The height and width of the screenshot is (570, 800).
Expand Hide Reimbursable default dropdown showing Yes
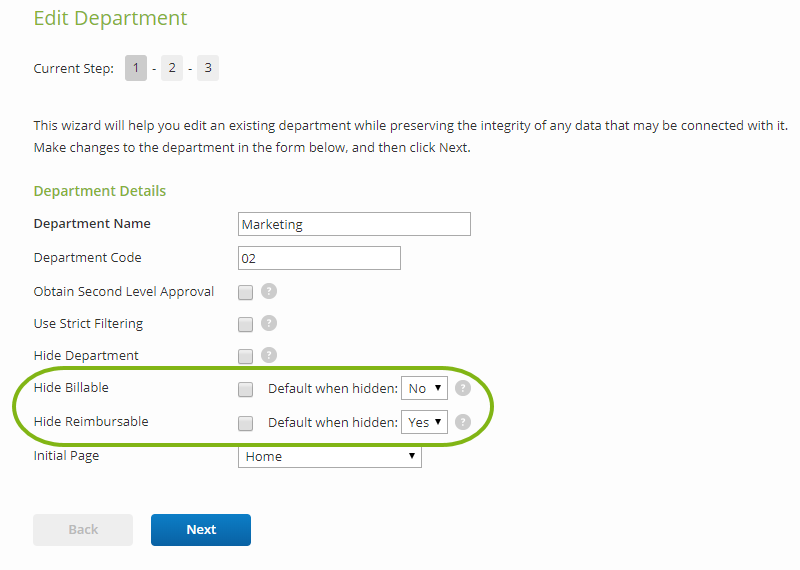pyautogui.click(x=424, y=422)
